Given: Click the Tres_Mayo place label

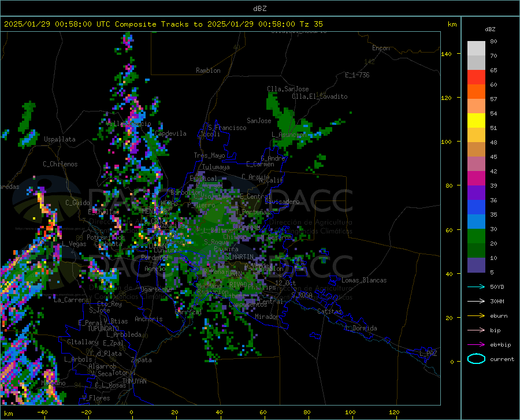Looking at the screenshot, I should (x=209, y=155).
